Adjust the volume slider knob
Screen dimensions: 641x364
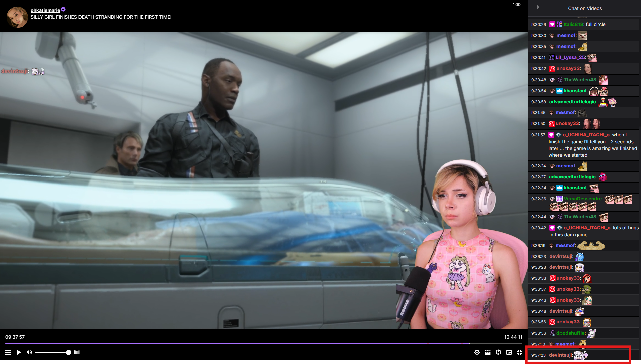[68, 352]
